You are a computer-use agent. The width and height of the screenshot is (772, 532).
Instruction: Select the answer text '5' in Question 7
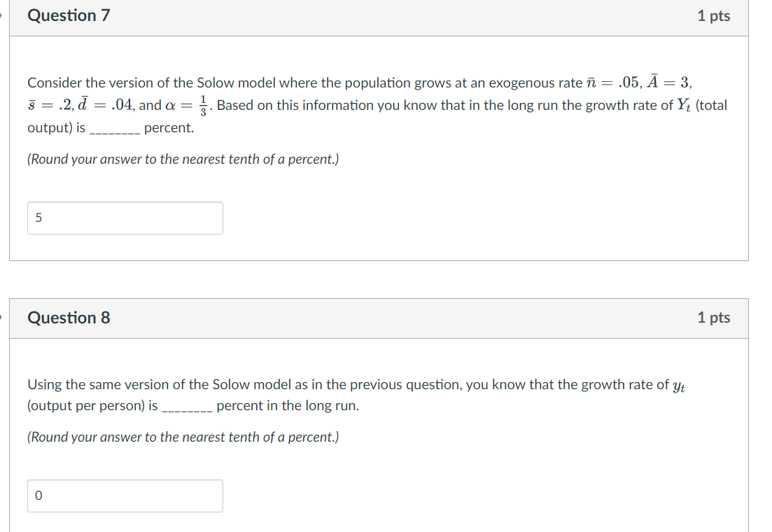pyautogui.click(x=38, y=218)
